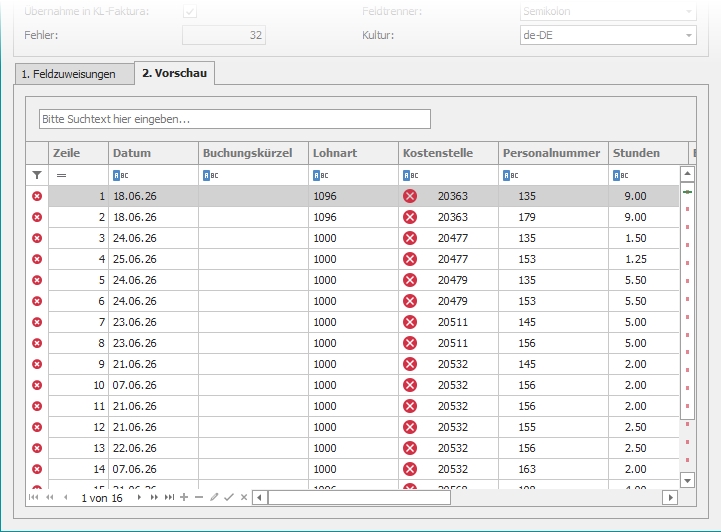721x532 pixels.
Task: Sort by Zeile column header
Action: (x=78, y=153)
